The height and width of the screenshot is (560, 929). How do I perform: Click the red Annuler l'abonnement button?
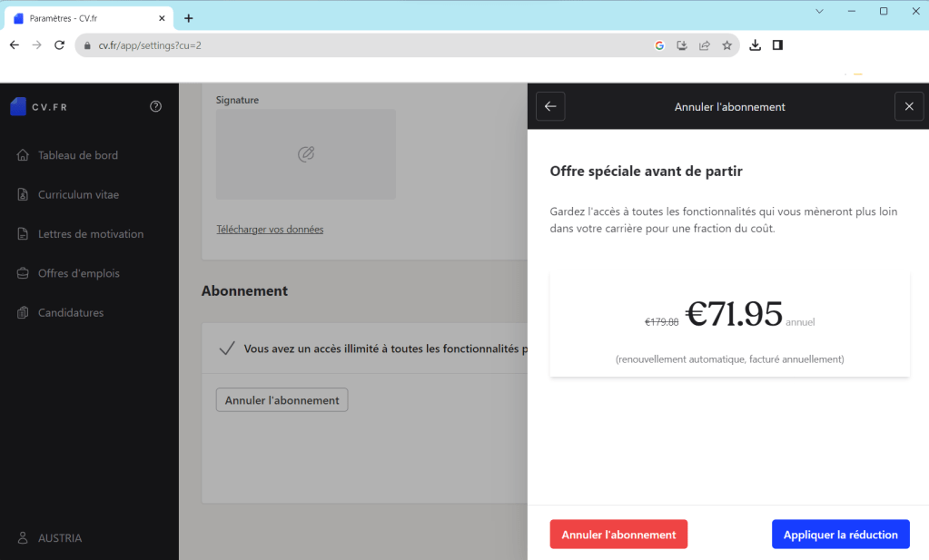[618, 535]
